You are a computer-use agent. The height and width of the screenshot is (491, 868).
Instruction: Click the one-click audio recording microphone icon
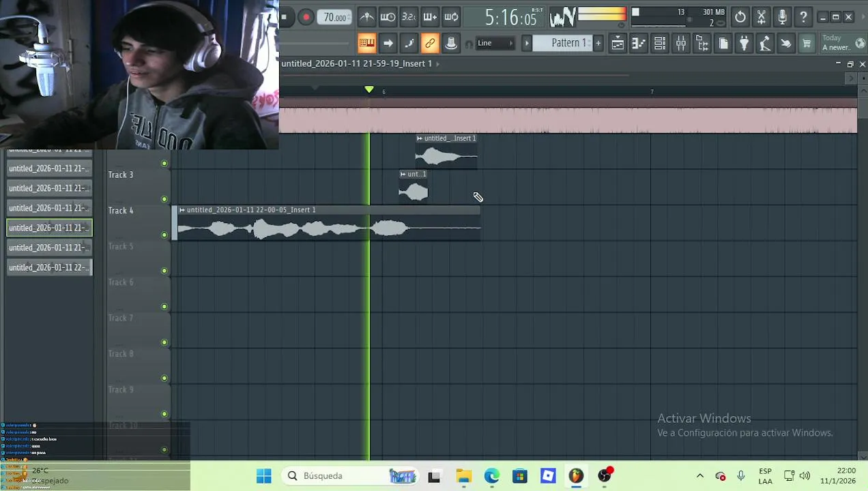tap(783, 17)
